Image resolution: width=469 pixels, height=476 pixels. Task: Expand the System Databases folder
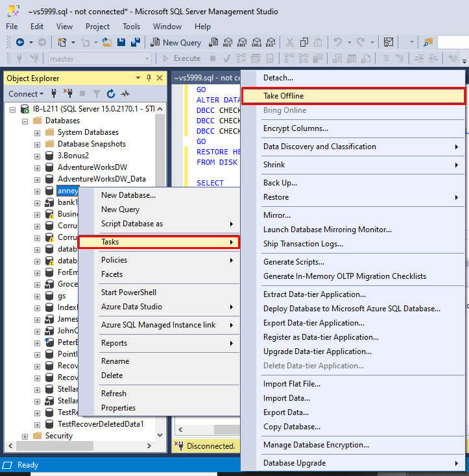[37, 133]
